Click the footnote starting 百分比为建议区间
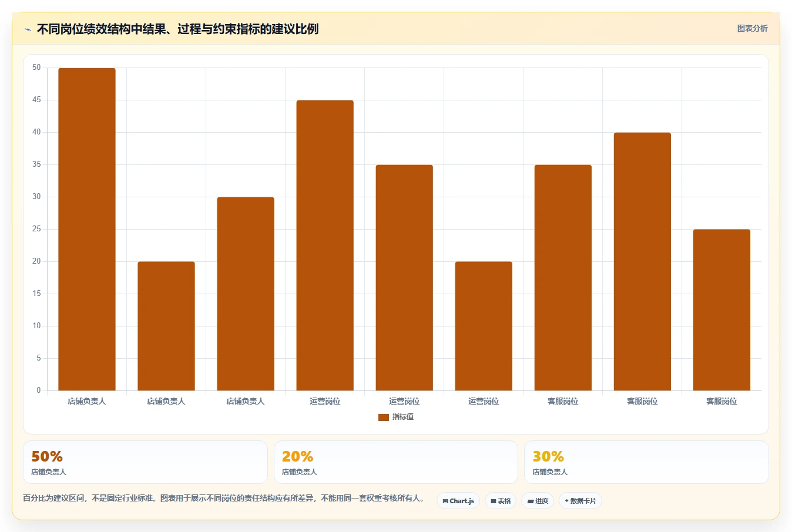 click(x=224, y=498)
